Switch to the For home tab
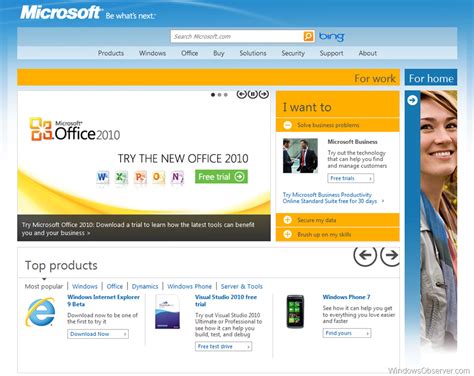Image resolution: width=474 pixels, height=376 pixels. tap(431, 78)
